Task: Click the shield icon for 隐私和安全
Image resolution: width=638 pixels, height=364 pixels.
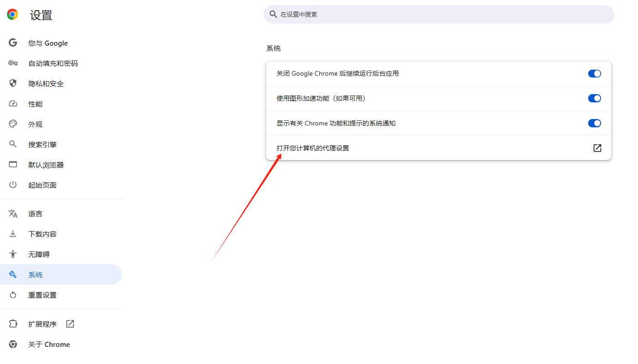Action: click(x=13, y=84)
